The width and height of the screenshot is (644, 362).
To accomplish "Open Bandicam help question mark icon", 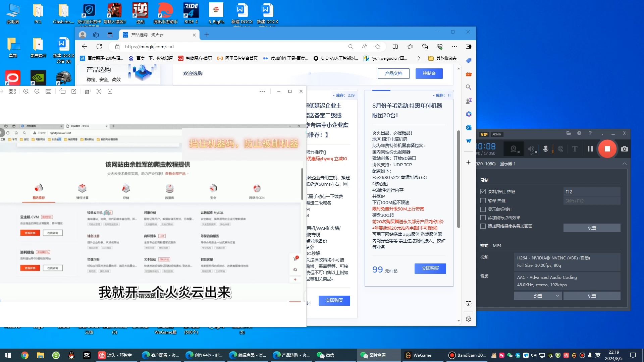I will point(590,133).
